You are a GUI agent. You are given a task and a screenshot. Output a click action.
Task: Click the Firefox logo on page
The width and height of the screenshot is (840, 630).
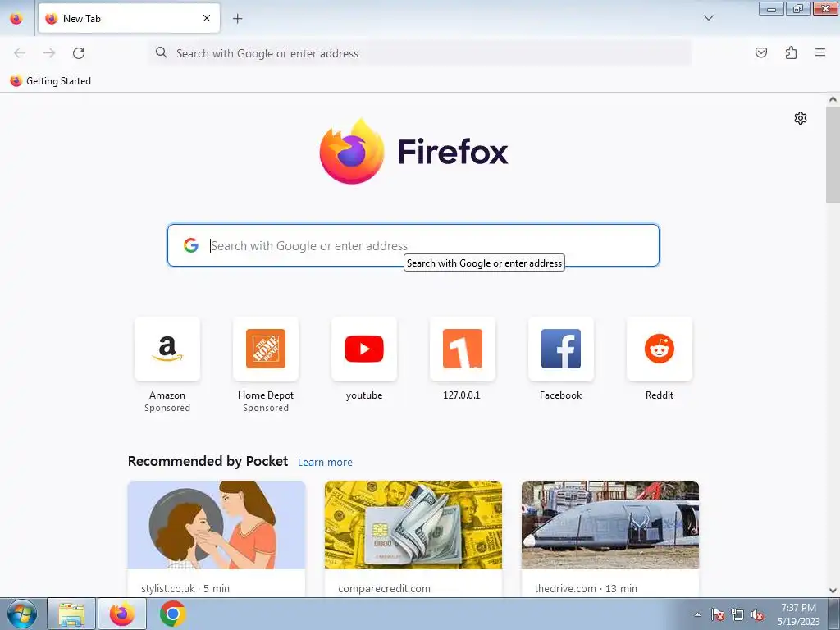413,151
